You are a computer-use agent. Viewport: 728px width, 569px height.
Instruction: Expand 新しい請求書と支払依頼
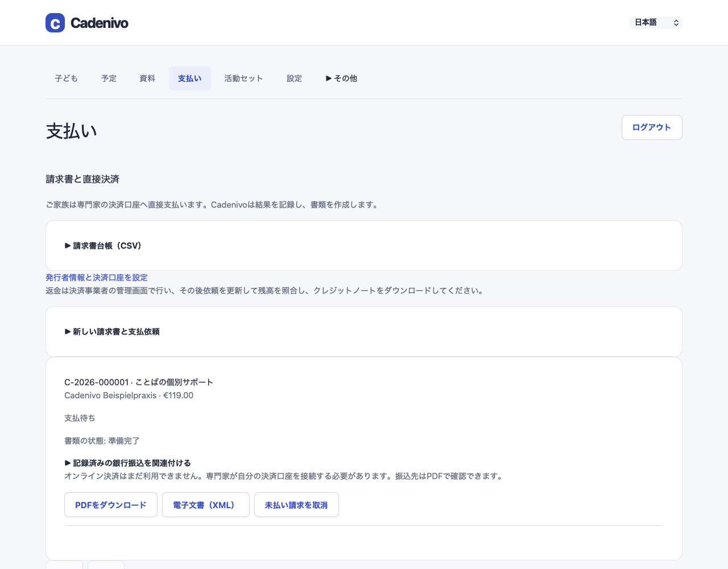(x=112, y=332)
